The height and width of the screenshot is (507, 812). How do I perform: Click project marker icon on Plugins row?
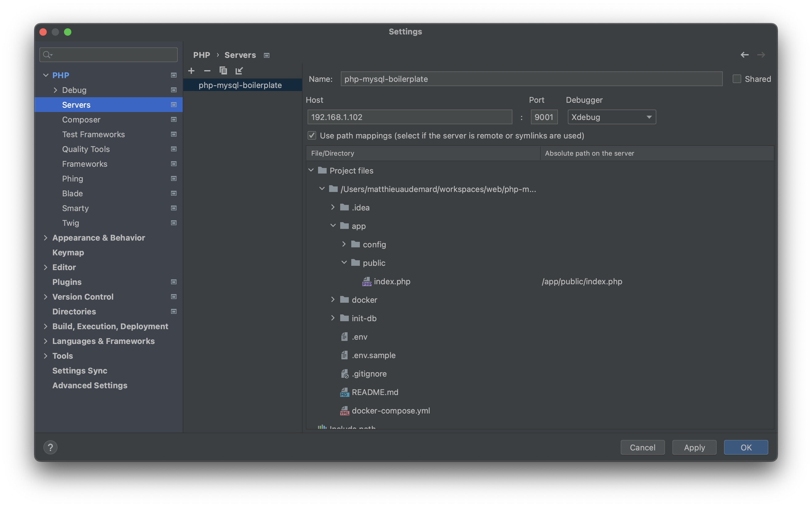(174, 282)
